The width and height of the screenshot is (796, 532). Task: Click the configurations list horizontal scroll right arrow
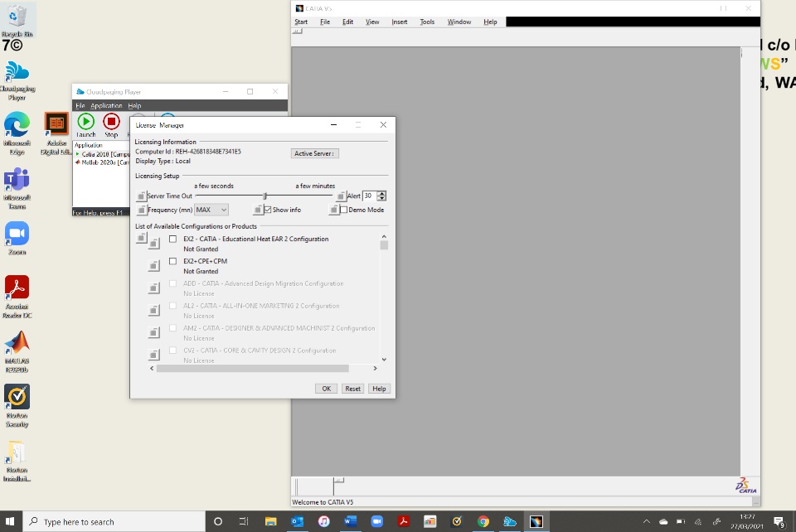(x=375, y=368)
